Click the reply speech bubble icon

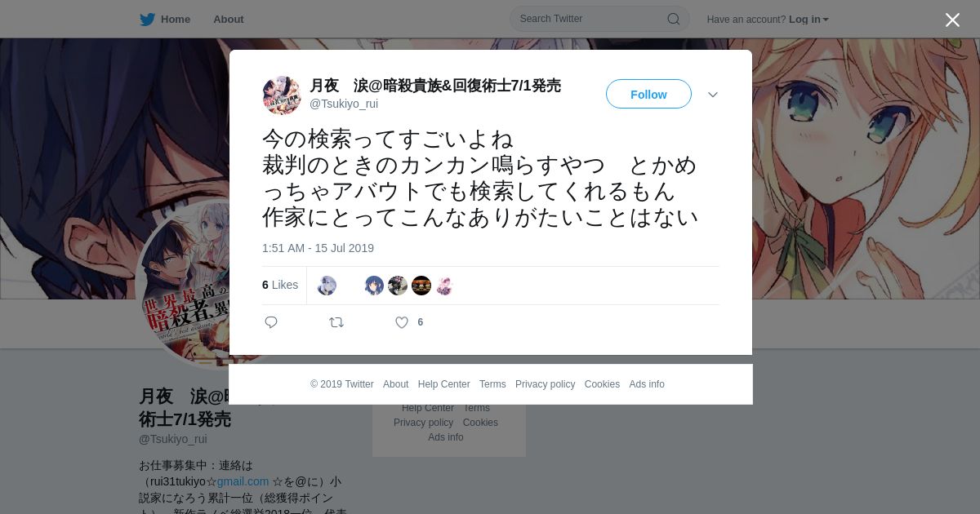271,322
